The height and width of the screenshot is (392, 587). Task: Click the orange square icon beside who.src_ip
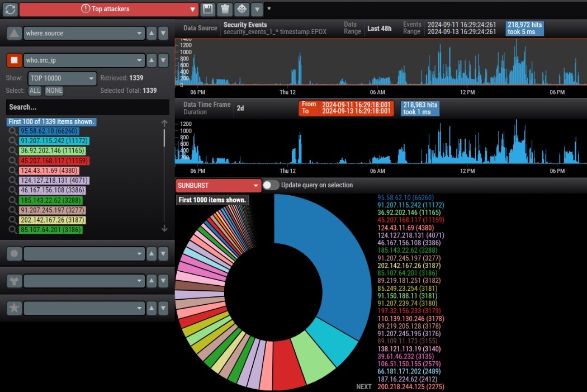[x=14, y=60]
